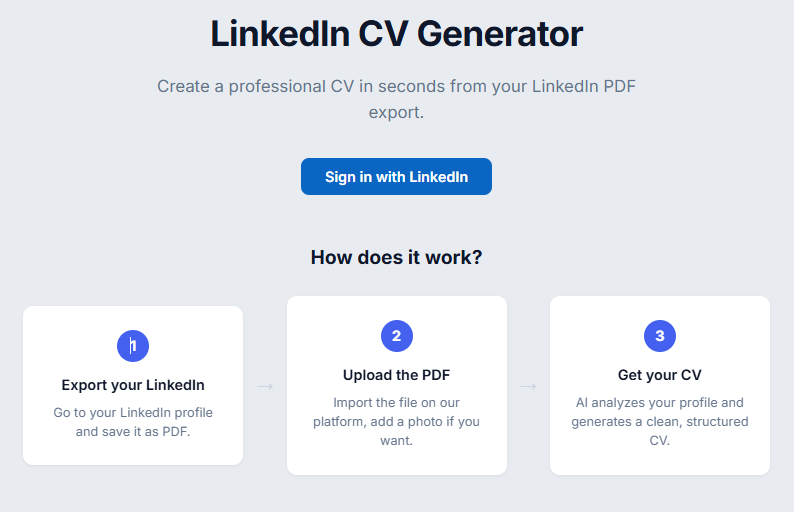The height and width of the screenshot is (512, 794).
Task: Sign in with LinkedIn
Action: [x=396, y=177]
